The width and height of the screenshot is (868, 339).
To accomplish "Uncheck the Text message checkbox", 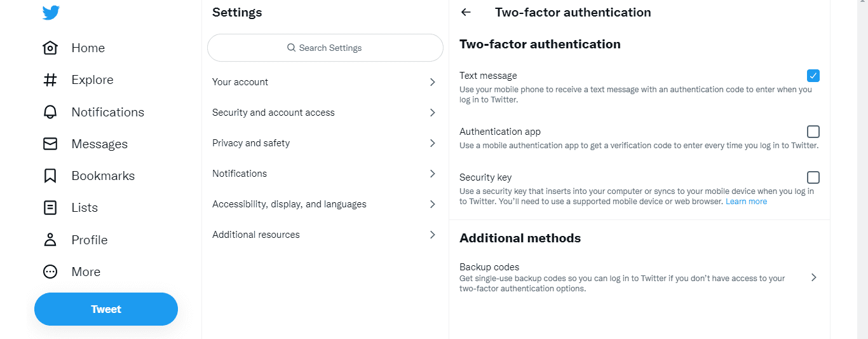I will (x=813, y=76).
